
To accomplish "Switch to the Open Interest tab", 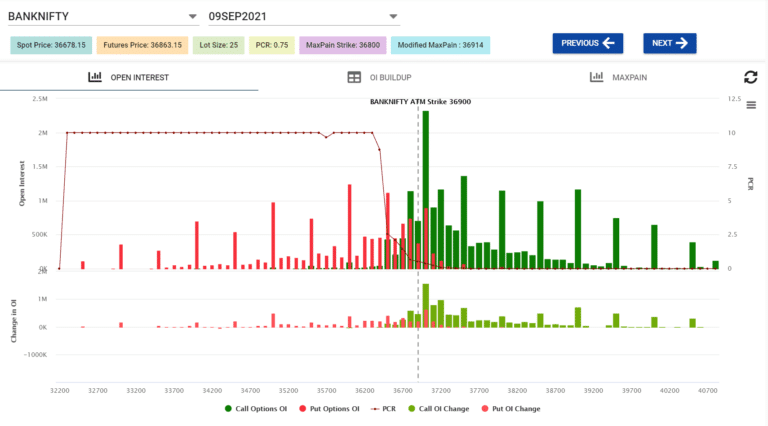I will (129, 77).
